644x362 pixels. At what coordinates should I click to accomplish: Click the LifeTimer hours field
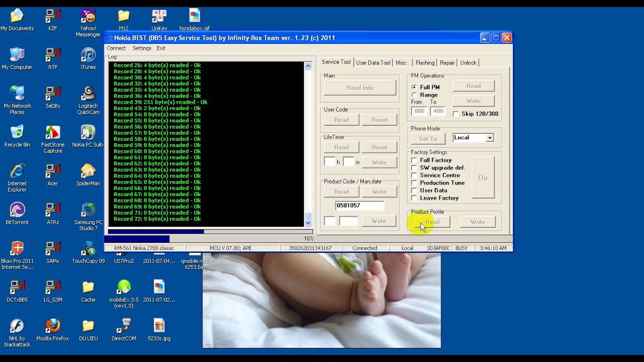pyautogui.click(x=330, y=161)
